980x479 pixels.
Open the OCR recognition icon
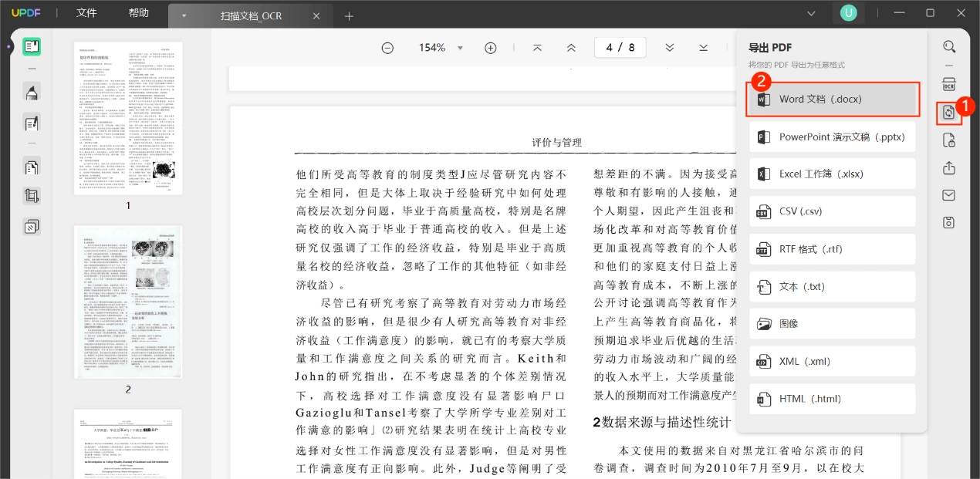pyautogui.click(x=949, y=85)
